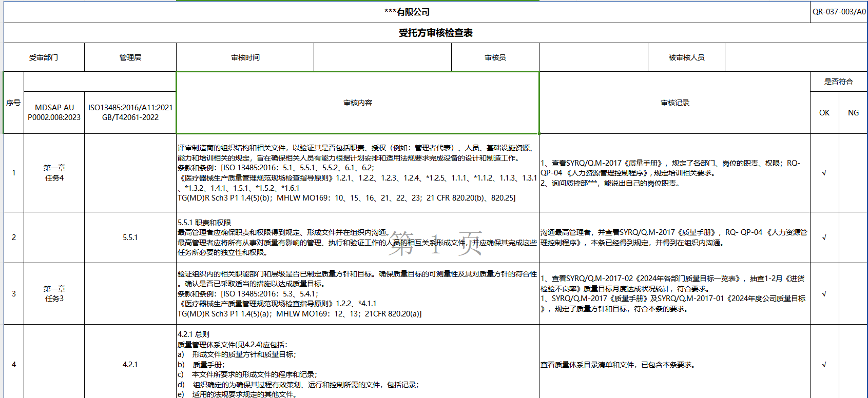Select the empty ISO cell in row 1
The width and height of the screenshot is (868, 398).
coord(130,173)
